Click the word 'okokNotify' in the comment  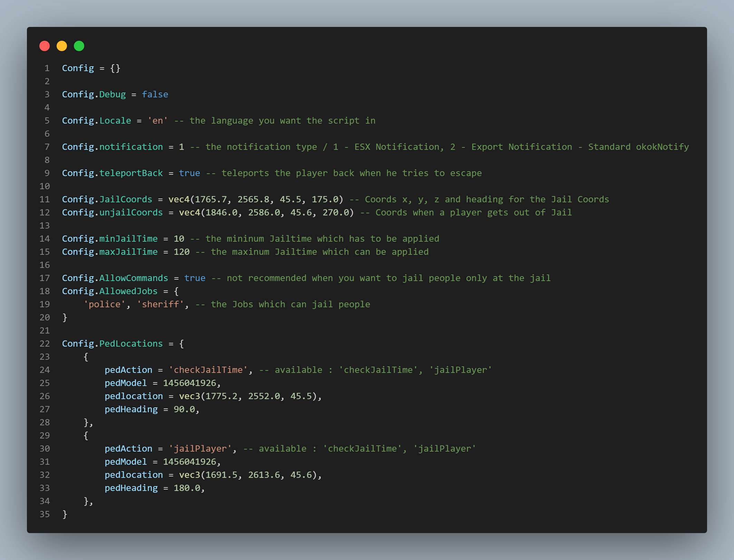click(662, 147)
